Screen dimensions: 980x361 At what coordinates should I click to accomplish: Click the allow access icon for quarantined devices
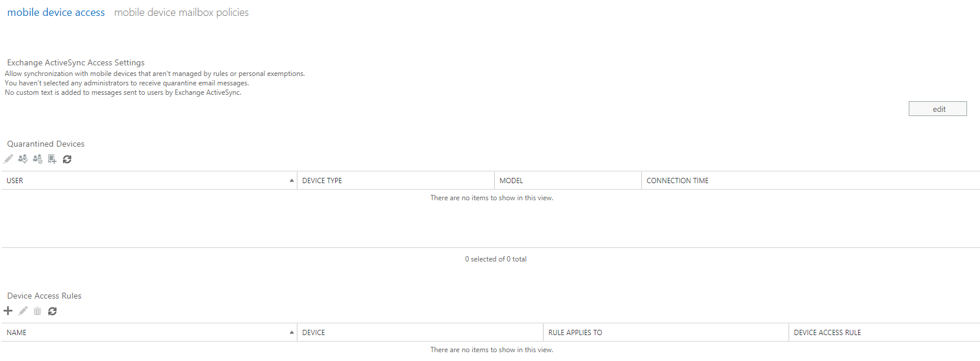point(23,159)
